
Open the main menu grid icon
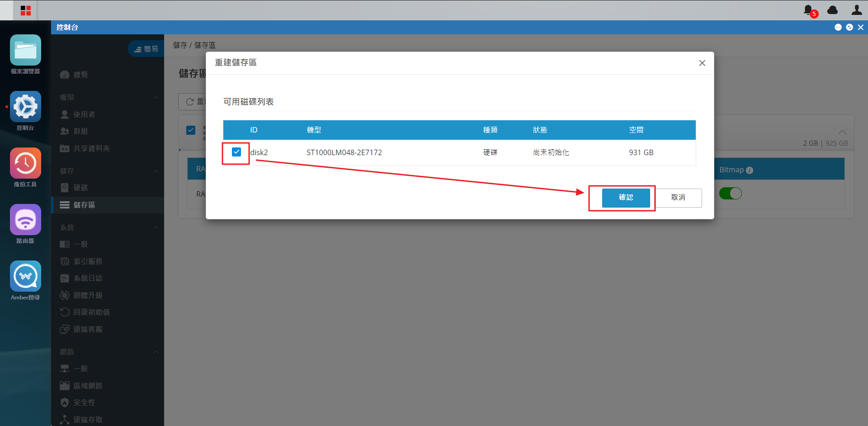point(26,10)
